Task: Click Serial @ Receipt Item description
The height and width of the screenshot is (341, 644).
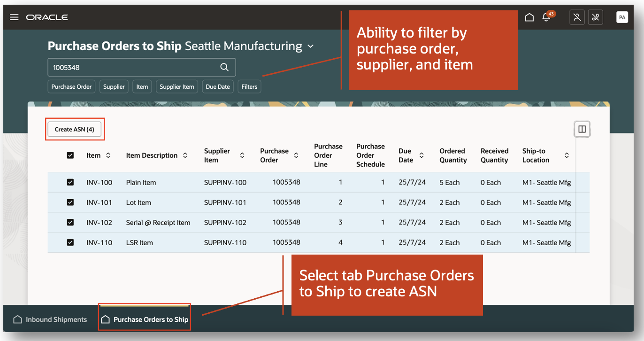Action: pyautogui.click(x=158, y=223)
